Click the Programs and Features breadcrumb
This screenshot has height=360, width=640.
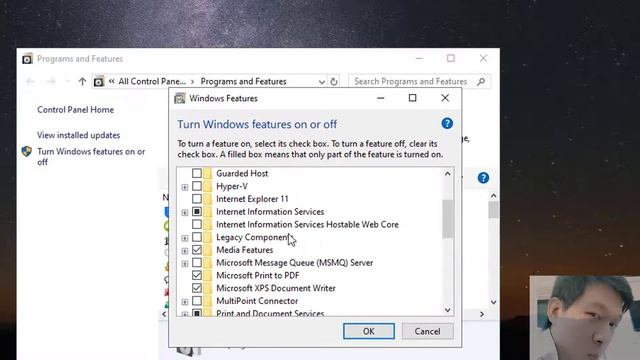tap(243, 82)
